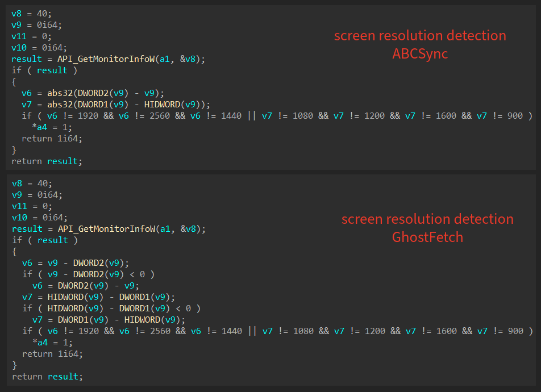The height and width of the screenshot is (392, 541).
Task: Select line 'v6 = DWORD2(v9) - v9;'
Action: point(86,286)
